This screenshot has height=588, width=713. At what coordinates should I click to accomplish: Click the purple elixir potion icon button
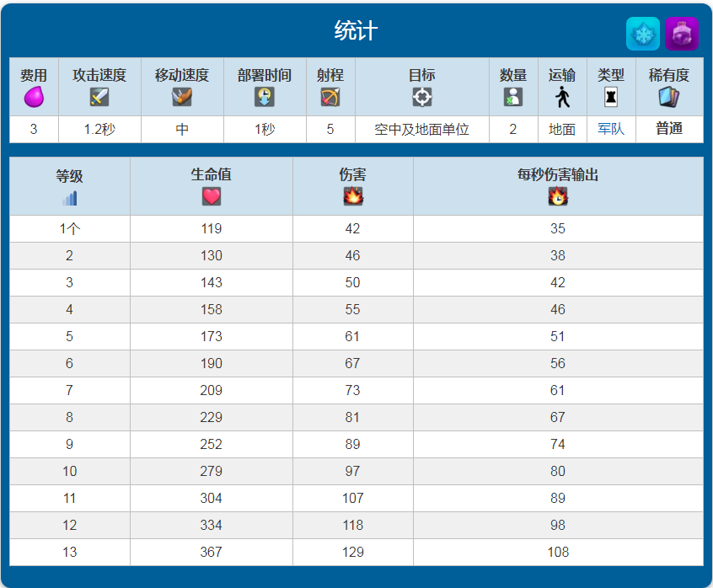point(681,34)
